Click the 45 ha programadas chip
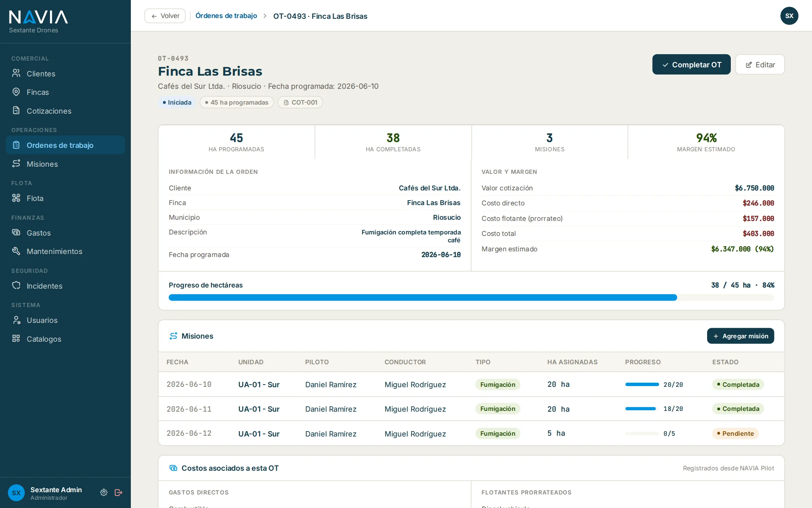812x508 pixels. click(237, 102)
